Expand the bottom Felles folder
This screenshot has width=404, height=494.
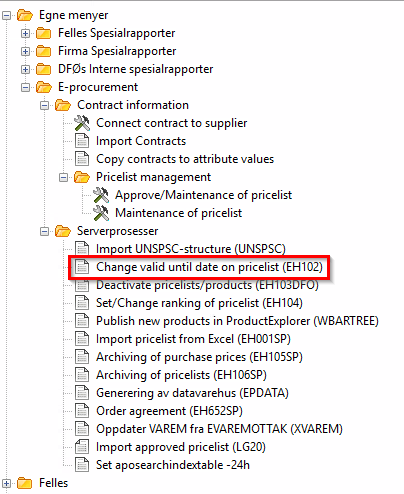(6, 483)
